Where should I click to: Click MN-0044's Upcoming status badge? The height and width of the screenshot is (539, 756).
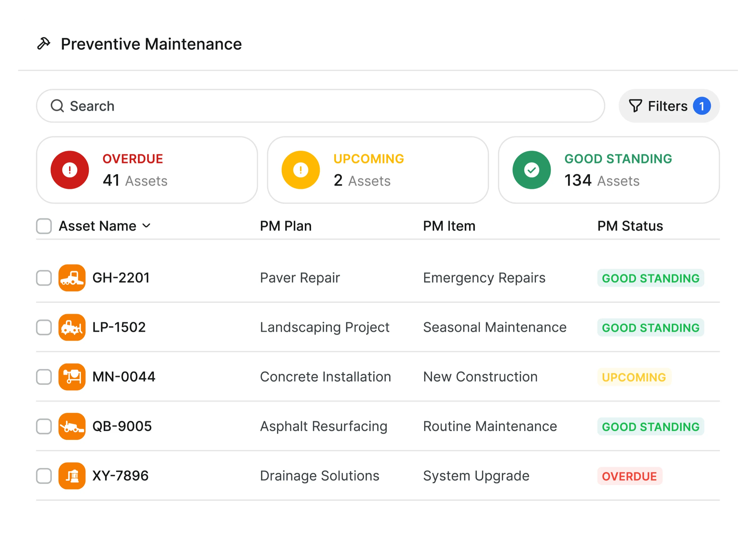pos(634,377)
